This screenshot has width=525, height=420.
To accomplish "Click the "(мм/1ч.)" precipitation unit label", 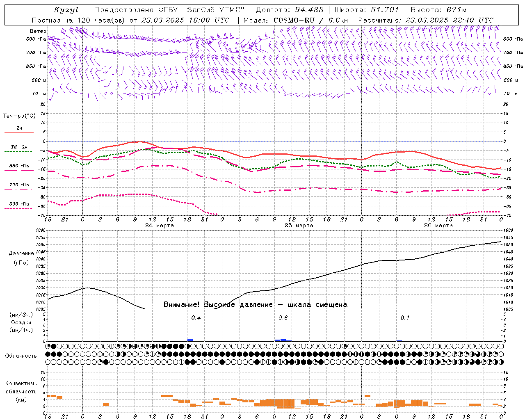I will [21, 330].
